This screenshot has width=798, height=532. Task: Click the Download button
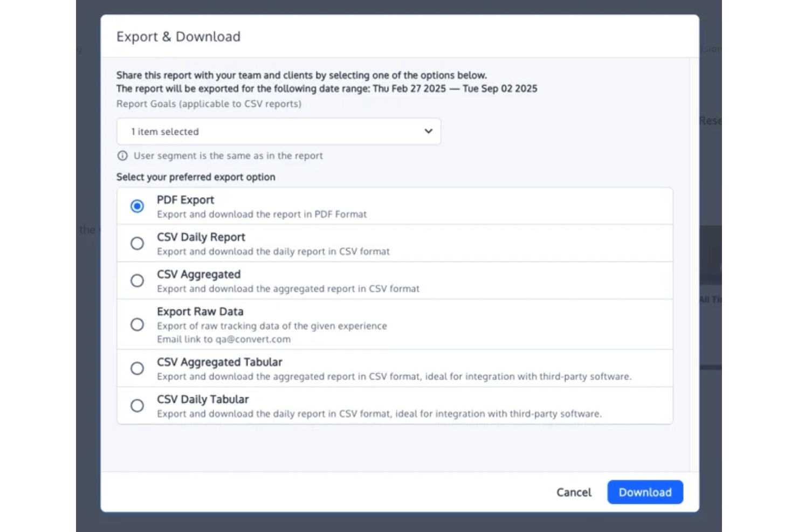click(x=645, y=492)
